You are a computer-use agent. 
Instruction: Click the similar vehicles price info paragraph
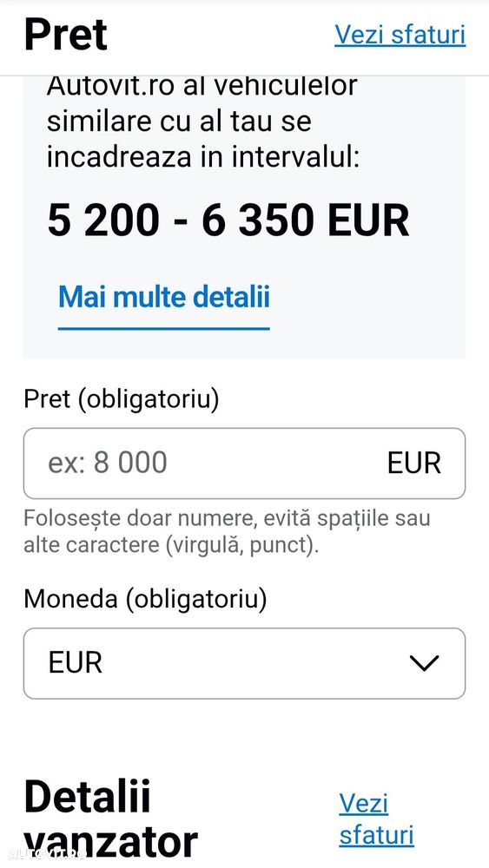(x=202, y=122)
